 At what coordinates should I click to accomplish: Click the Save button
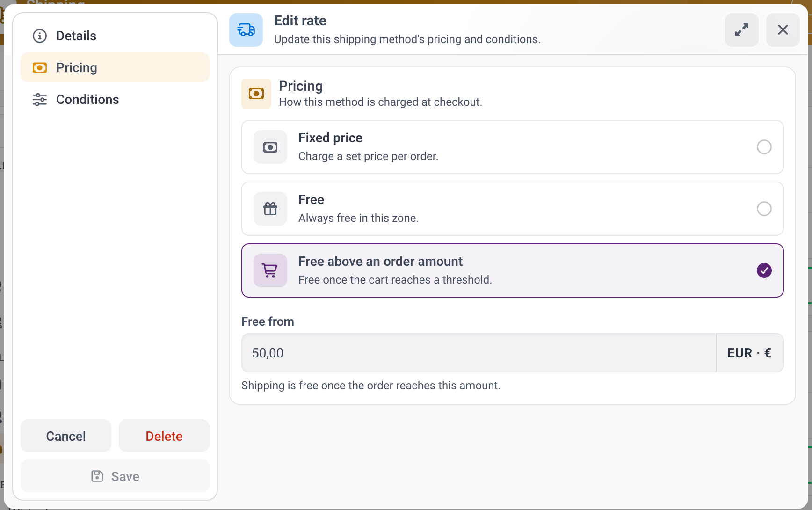115,476
